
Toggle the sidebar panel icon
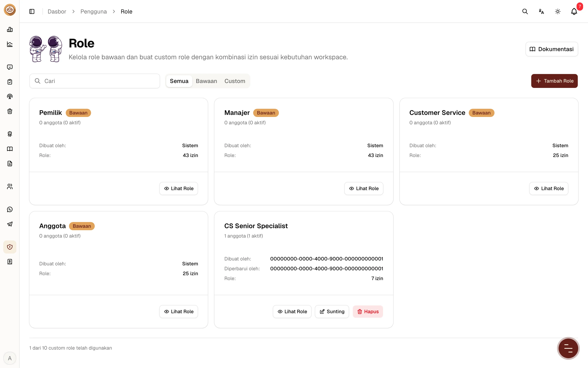(x=32, y=11)
